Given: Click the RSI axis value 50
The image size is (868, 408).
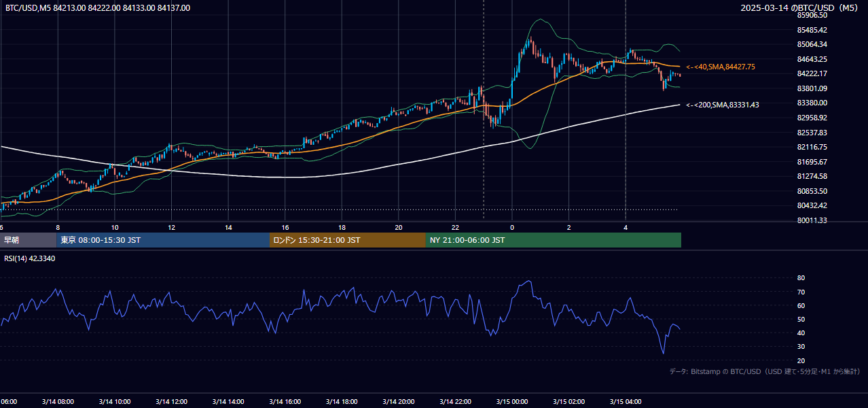Looking at the screenshot, I should click(801, 319).
